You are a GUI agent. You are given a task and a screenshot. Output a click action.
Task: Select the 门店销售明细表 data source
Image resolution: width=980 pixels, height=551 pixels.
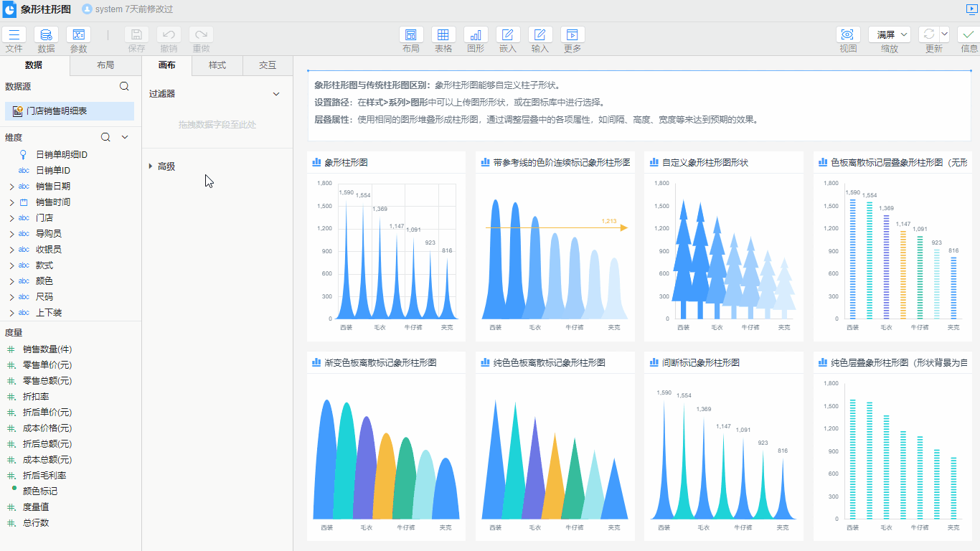click(70, 111)
